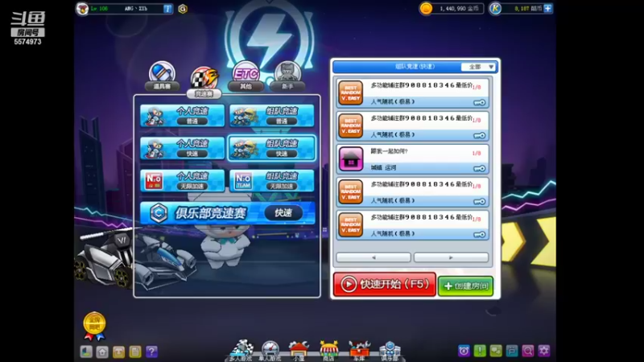Click the key icon on 城镇 运河 room

[x=479, y=169]
